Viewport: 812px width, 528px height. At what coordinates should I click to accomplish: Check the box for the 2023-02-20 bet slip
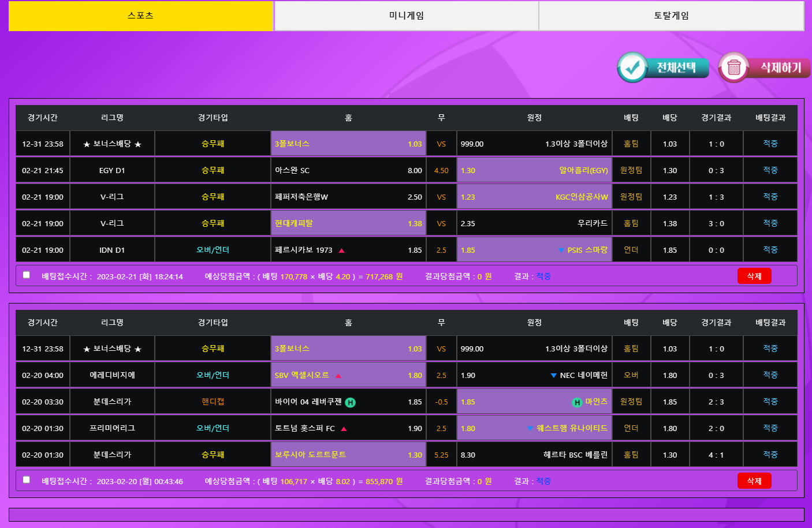[x=27, y=480]
